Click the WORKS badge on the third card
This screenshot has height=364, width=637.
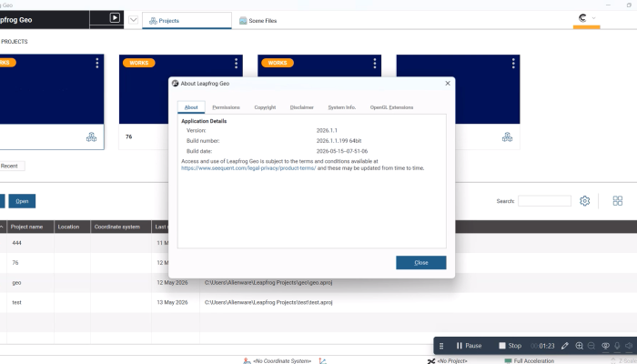[278, 63]
